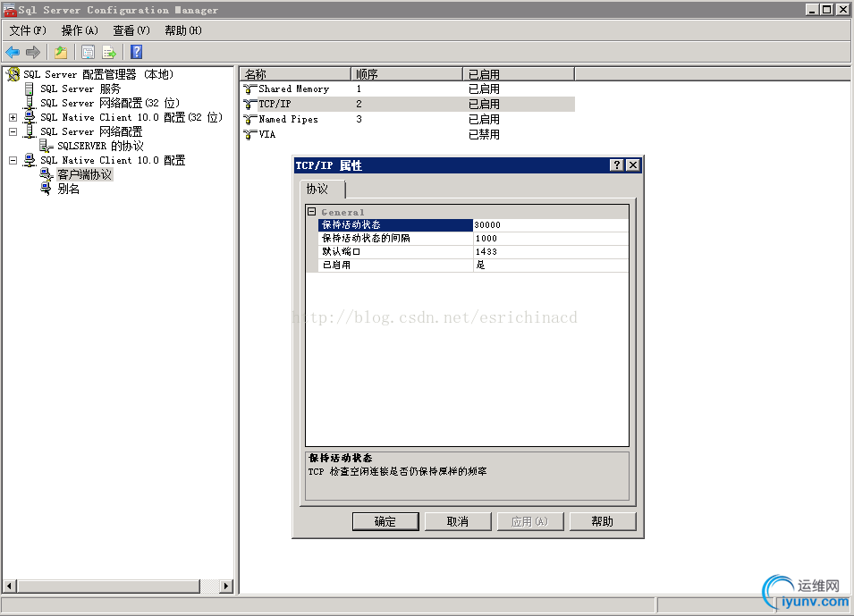The height and width of the screenshot is (616, 854).
Task: Click the VIA protocol icon
Action: 250,134
